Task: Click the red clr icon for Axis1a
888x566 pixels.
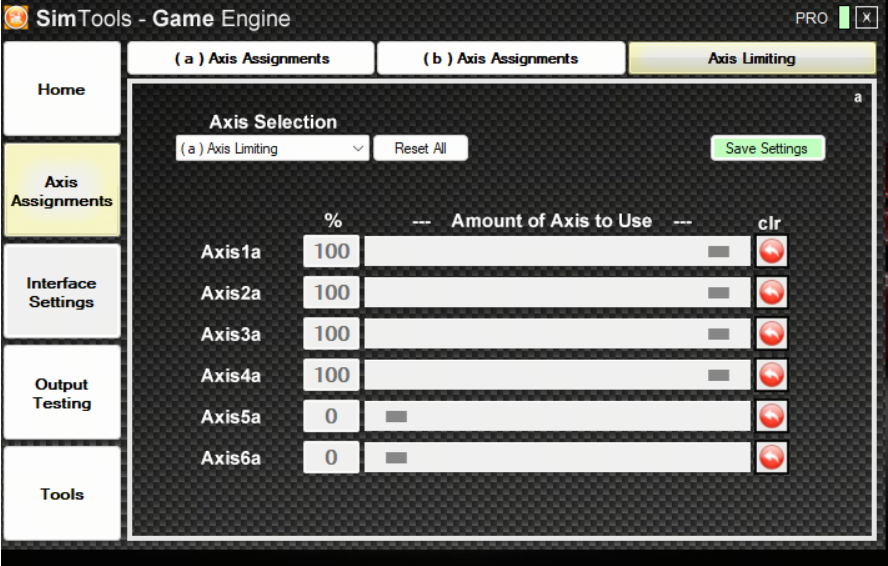Action: (x=771, y=252)
